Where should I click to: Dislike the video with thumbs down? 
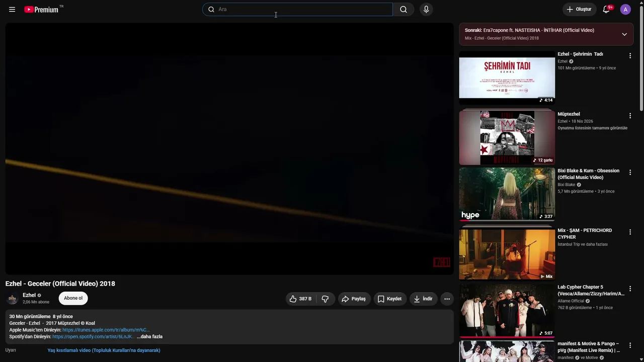pos(325,299)
